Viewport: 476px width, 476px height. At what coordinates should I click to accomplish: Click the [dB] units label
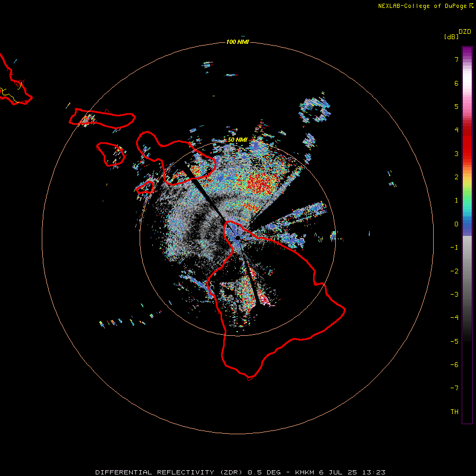coord(451,36)
